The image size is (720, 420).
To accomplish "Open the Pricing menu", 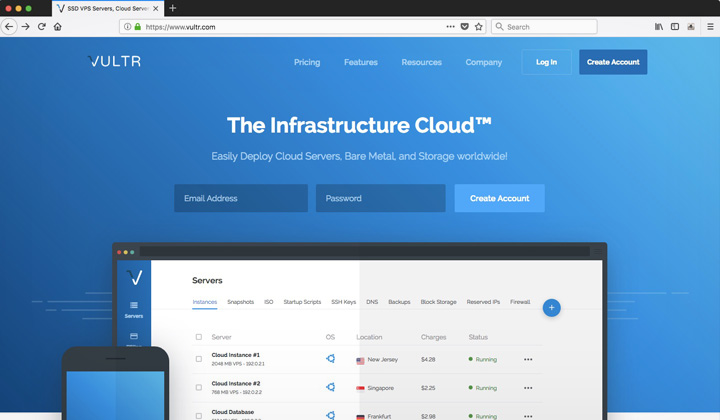I will tap(307, 62).
